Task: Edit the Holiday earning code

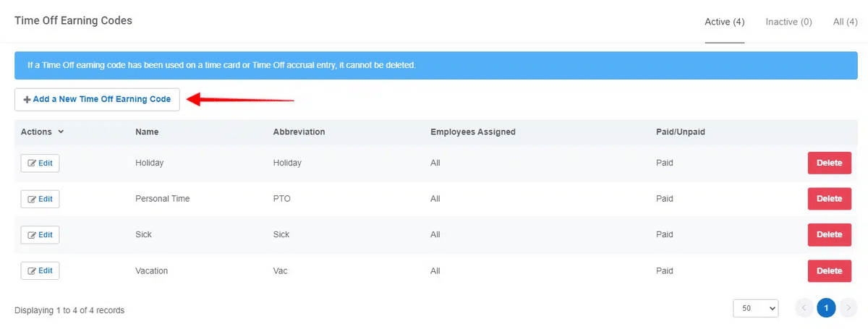Action: click(x=40, y=163)
